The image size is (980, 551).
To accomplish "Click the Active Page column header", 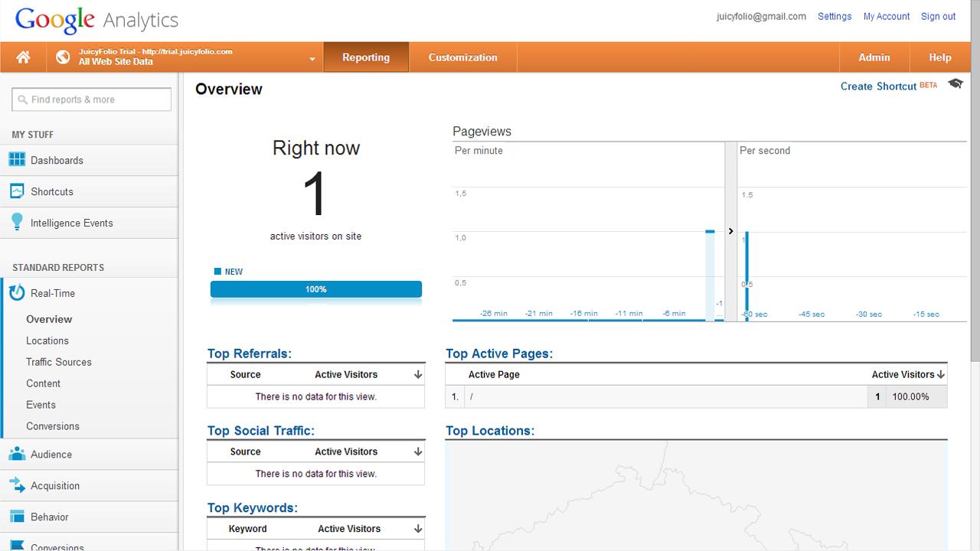I will point(494,374).
